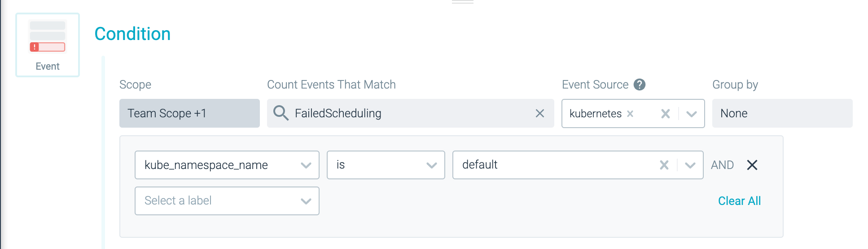The image size is (868, 249).
Task: Click the drag handle at top
Action: click(462, 2)
